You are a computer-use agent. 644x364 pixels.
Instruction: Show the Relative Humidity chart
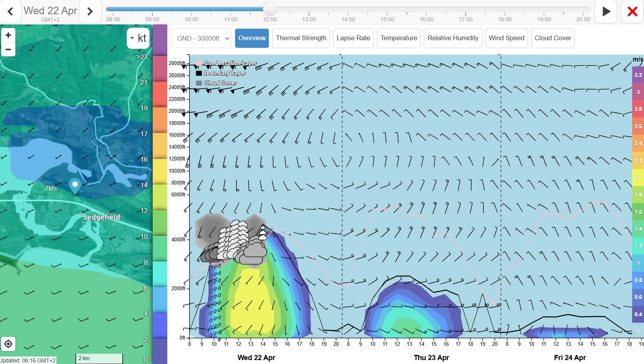453,38
